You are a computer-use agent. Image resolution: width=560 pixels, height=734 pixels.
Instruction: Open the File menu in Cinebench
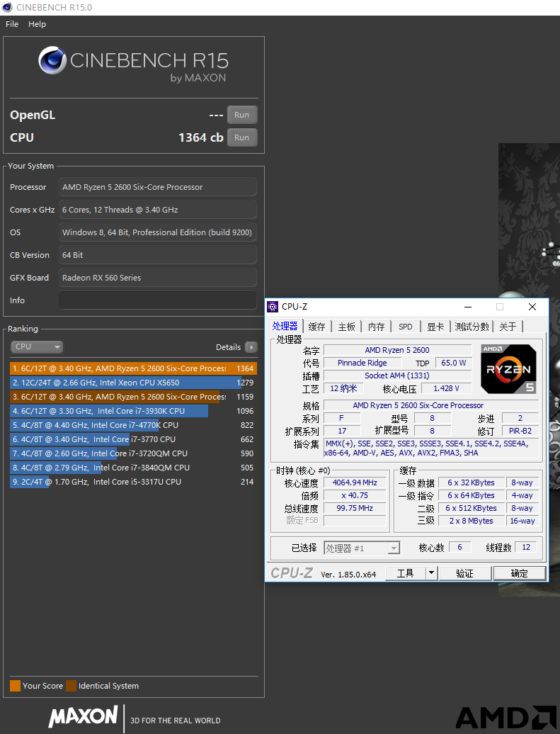(12, 24)
